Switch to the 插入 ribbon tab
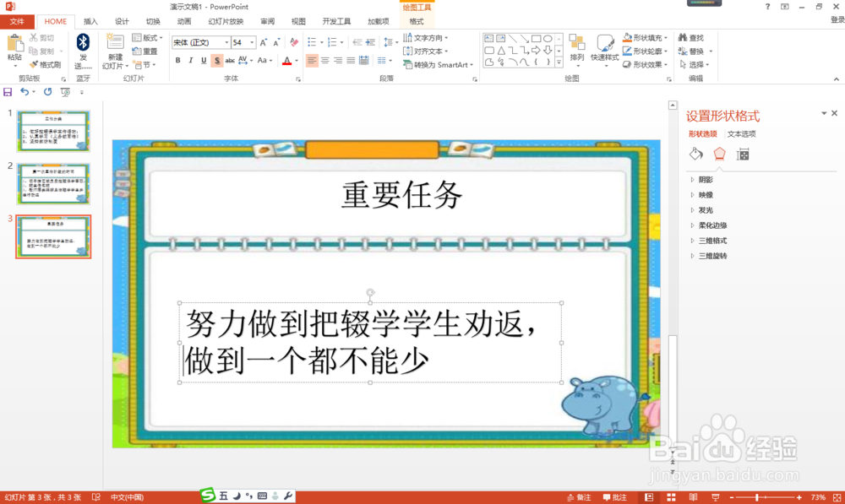The width and height of the screenshot is (845, 504). click(x=90, y=21)
